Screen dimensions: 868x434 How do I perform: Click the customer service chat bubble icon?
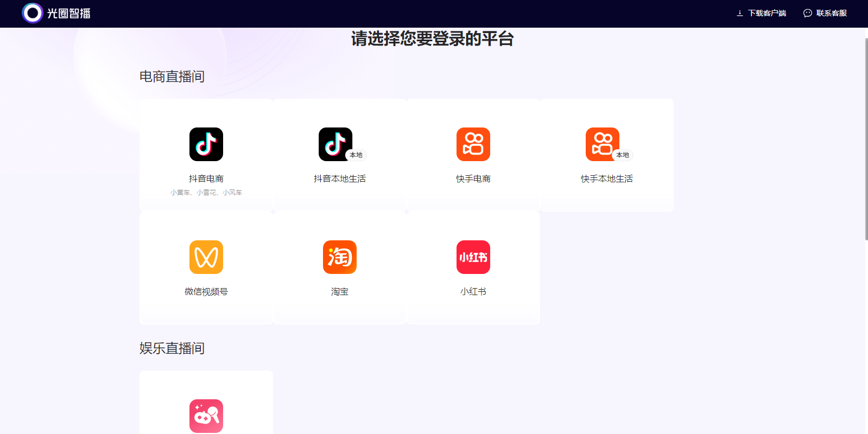pos(807,13)
